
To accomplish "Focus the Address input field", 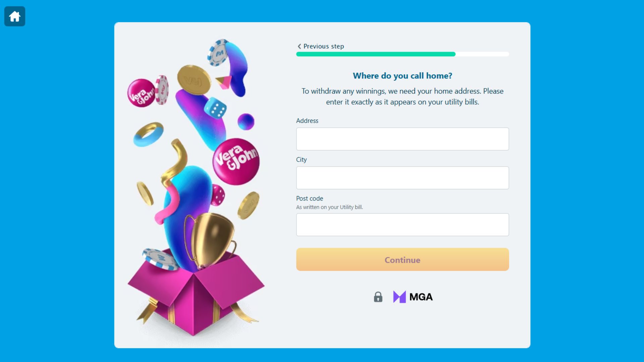I will point(402,139).
